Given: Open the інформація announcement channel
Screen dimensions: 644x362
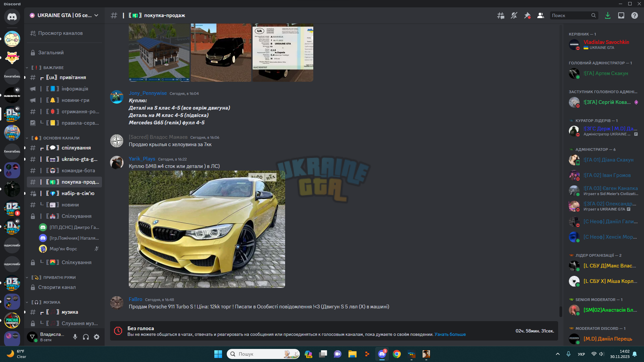Looking at the screenshot, I should (64, 89).
